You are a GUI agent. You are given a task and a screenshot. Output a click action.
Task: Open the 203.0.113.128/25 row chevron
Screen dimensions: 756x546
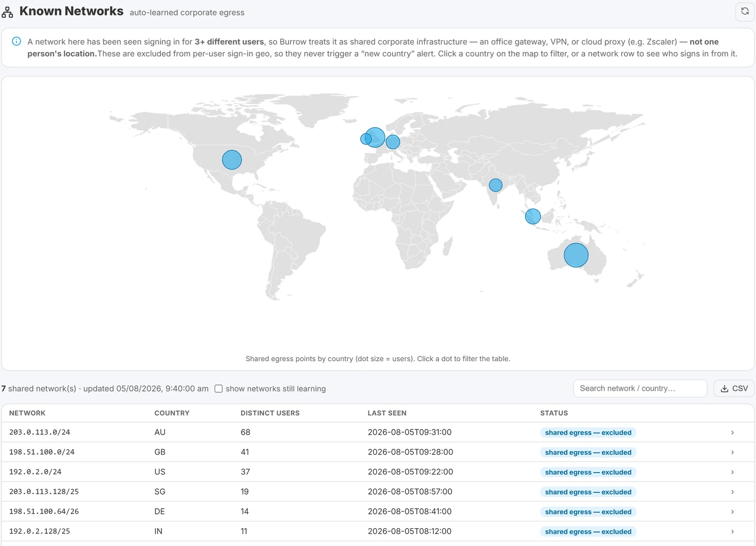click(732, 492)
